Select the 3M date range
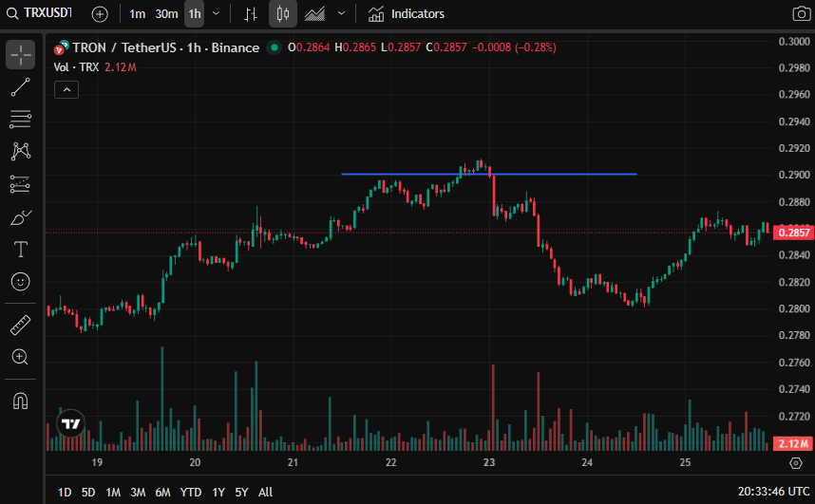Viewport: 815px width, 504px height. pos(138,492)
